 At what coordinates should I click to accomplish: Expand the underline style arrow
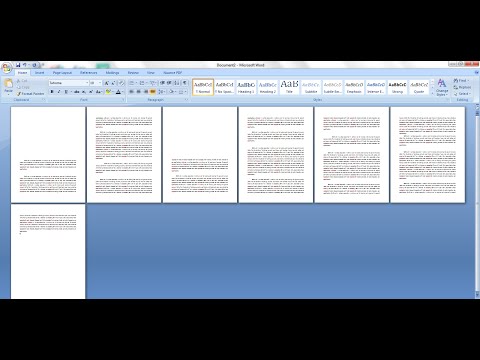click(71, 92)
